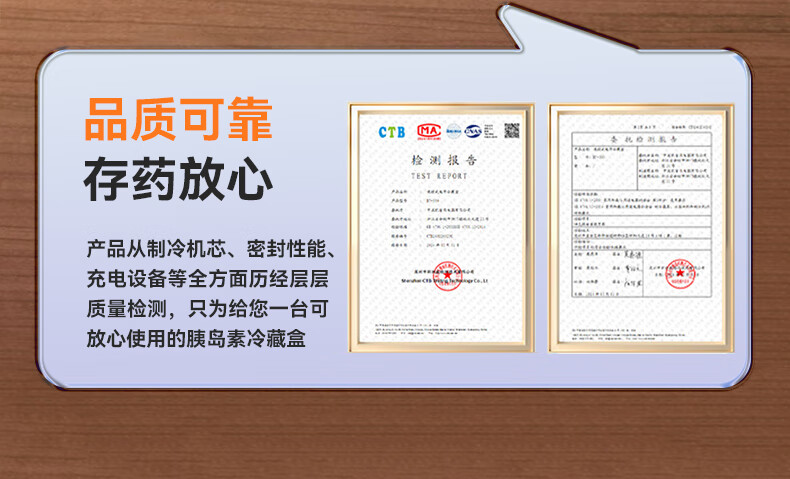
Task: Click the red stamp on left certificate
Action: pyautogui.click(x=447, y=276)
